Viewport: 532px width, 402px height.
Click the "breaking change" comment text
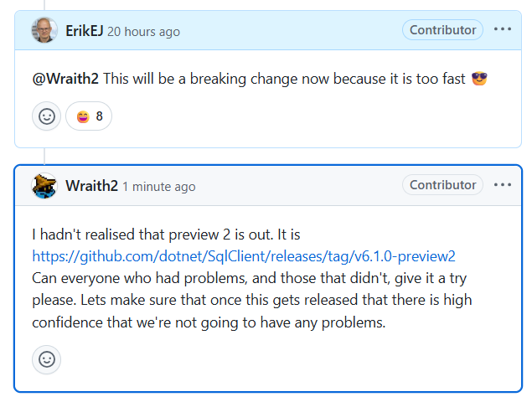pyautogui.click(x=218, y=79)
